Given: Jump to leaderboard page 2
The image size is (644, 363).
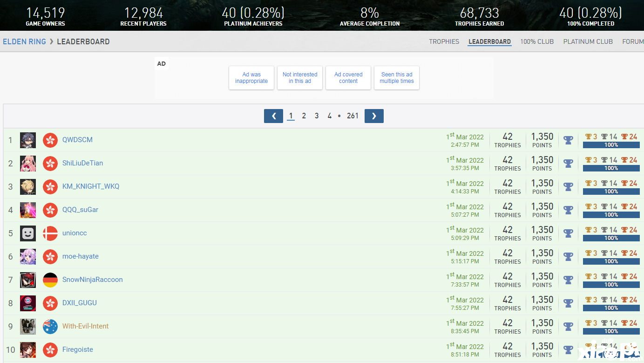Looking at the screenshot, I should tap(304, 116).
